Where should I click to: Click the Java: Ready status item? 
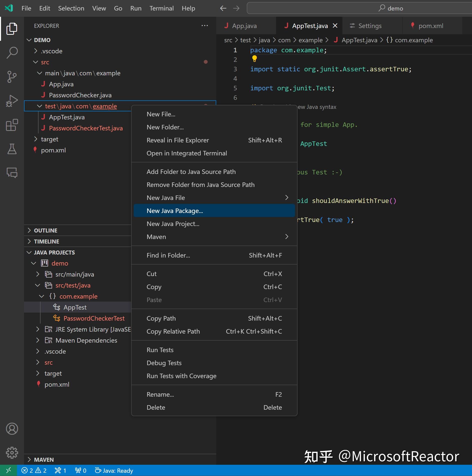[x=114, y=470]
